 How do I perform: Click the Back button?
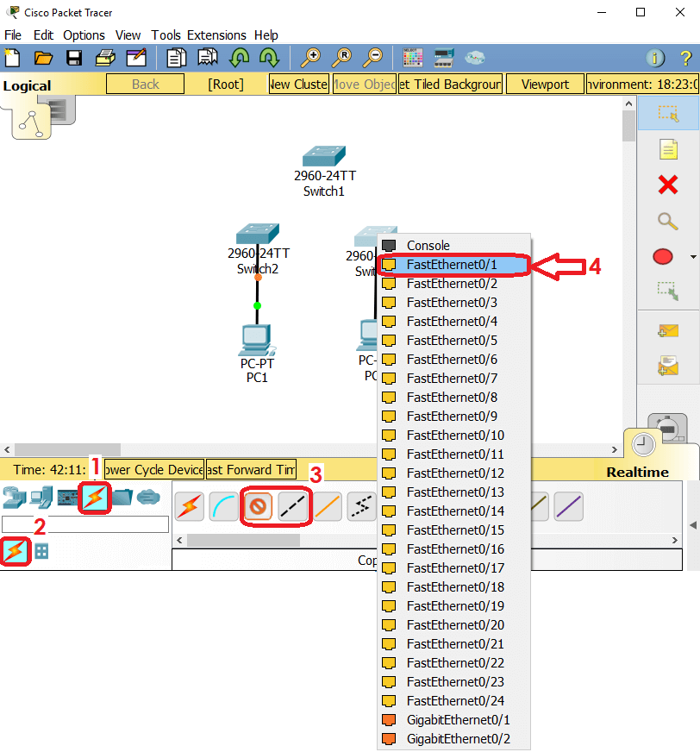pos(146,85)
